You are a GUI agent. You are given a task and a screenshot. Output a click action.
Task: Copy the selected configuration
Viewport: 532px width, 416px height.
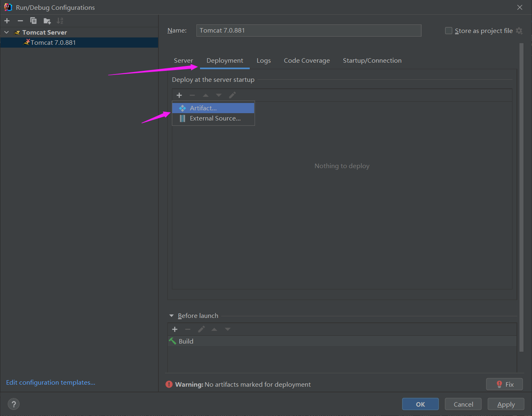[x=33, y=21]
